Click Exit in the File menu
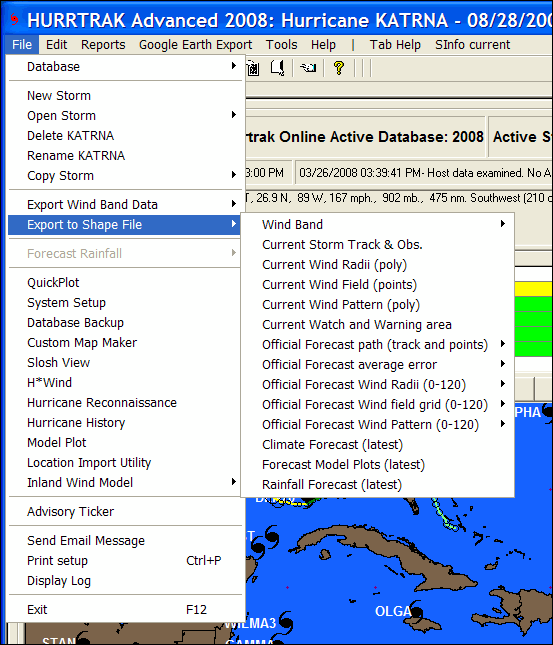 (124, 609)
